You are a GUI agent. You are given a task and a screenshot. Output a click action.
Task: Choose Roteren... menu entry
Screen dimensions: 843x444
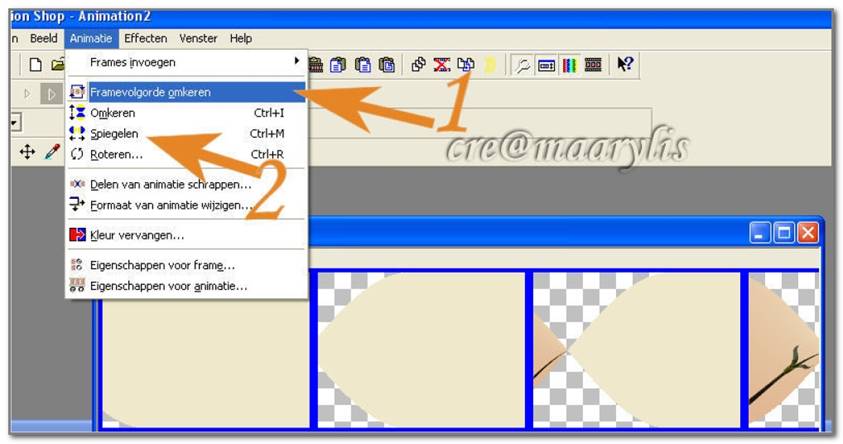[186, 155]
